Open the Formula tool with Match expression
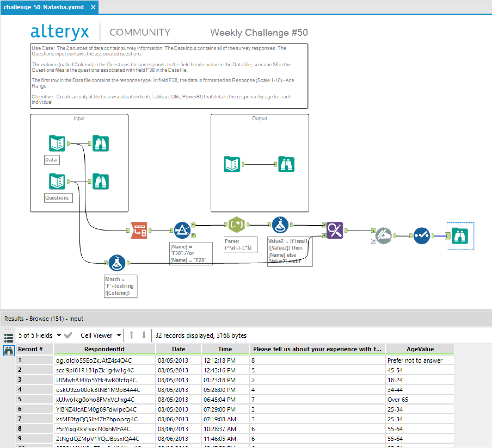Screen dimensions: 492x448 (116, 263)
